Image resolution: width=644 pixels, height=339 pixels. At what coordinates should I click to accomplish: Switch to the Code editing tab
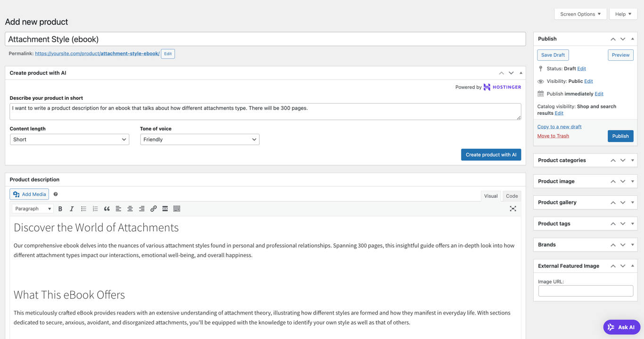pos(512,196)
